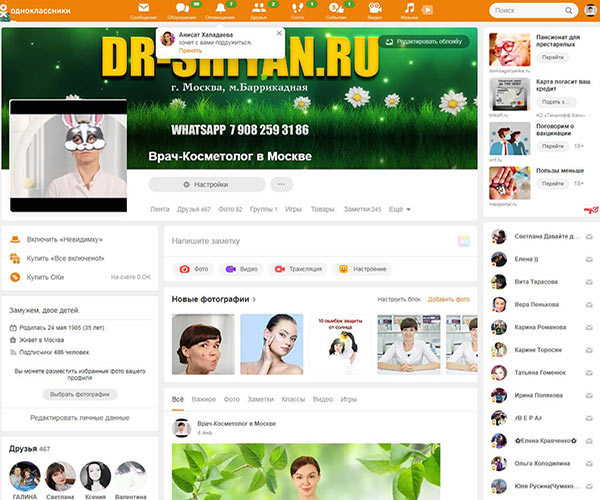Expand Новые фотографии section arrow
Image resolution: width=600 pixels, height=500 pixels.
point(254,300)
